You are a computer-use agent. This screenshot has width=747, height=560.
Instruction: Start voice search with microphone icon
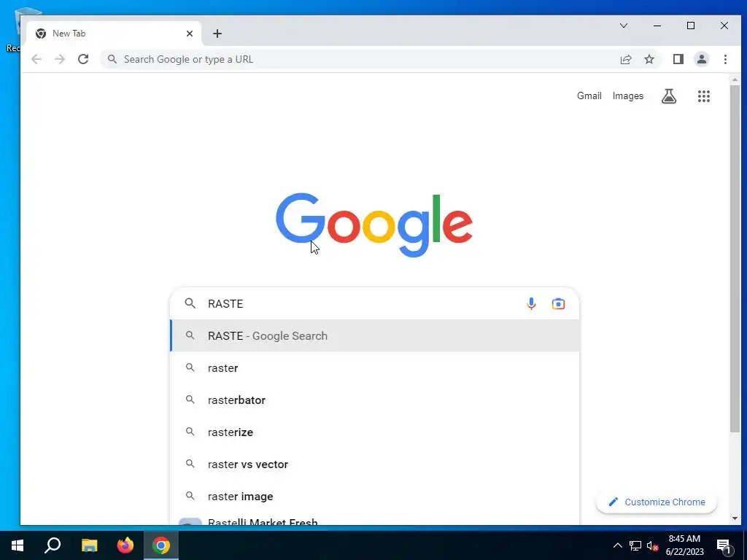pyautogui.click(x=531, y=304)
